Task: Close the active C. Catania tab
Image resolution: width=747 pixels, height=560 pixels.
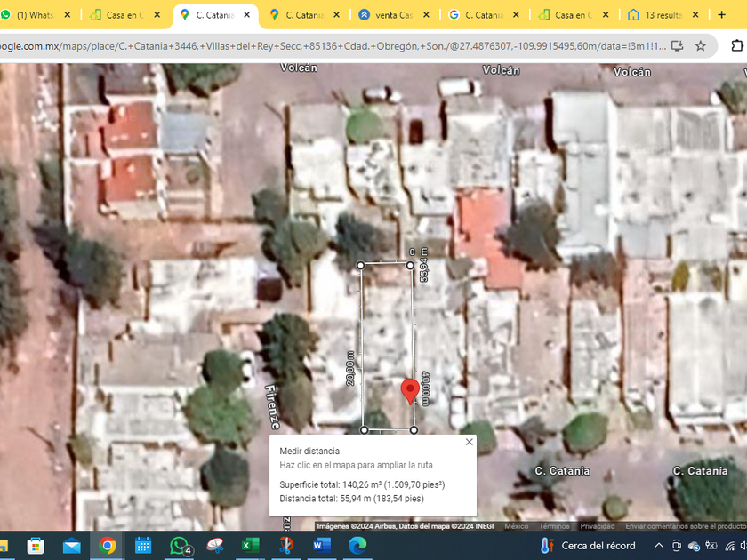Action: pyautogui.click(x=247, y=15)
